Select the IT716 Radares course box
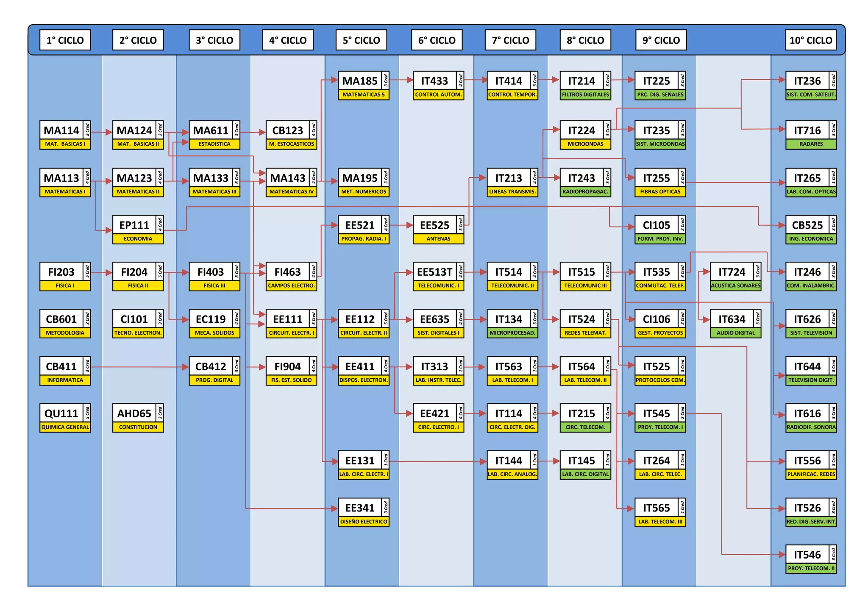 pyautogui.click(x=810, y=135)
